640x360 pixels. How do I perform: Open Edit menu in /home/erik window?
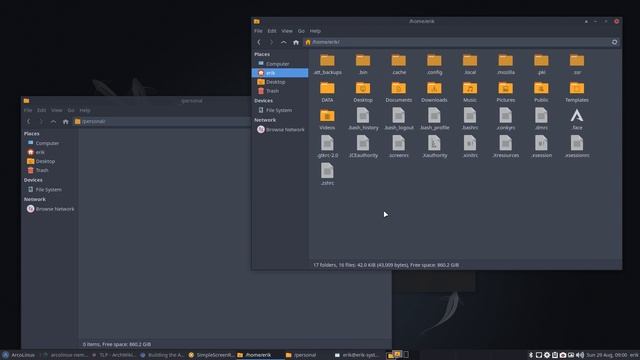click(x=272, y=31)
